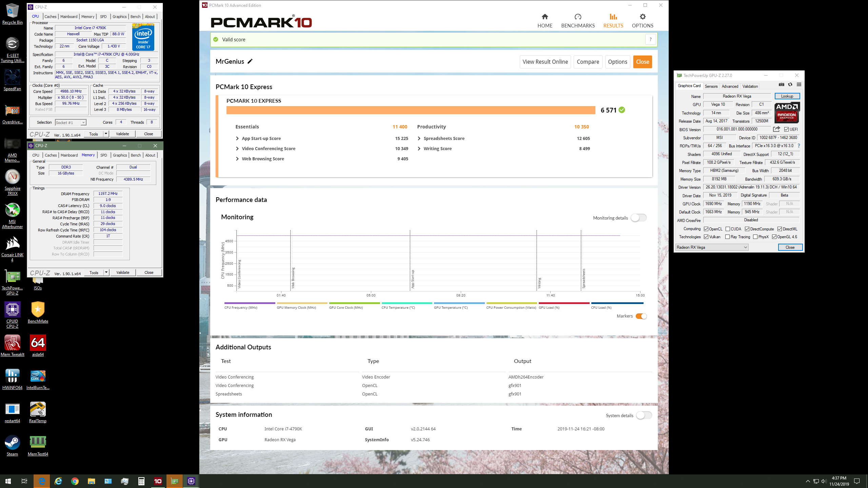868x488 pixels.
Task: Launch Steam desktop icon
Action: click(13, 445)
